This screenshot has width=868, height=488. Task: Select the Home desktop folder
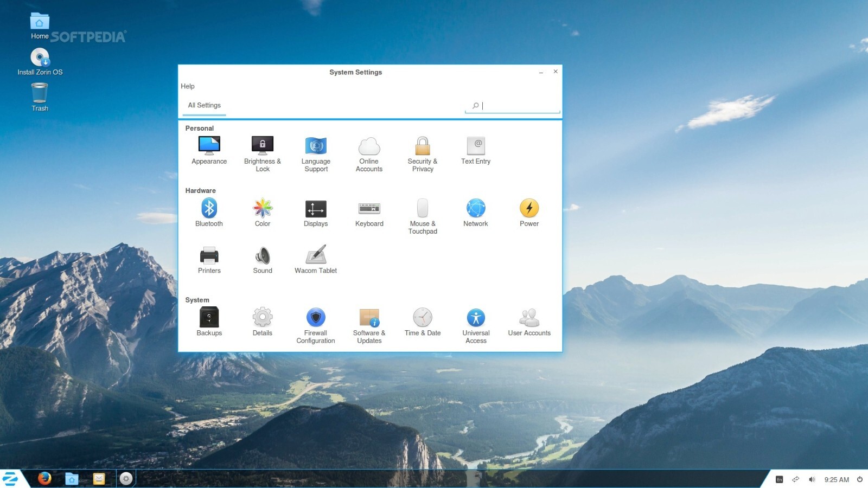tap(40, 26)
